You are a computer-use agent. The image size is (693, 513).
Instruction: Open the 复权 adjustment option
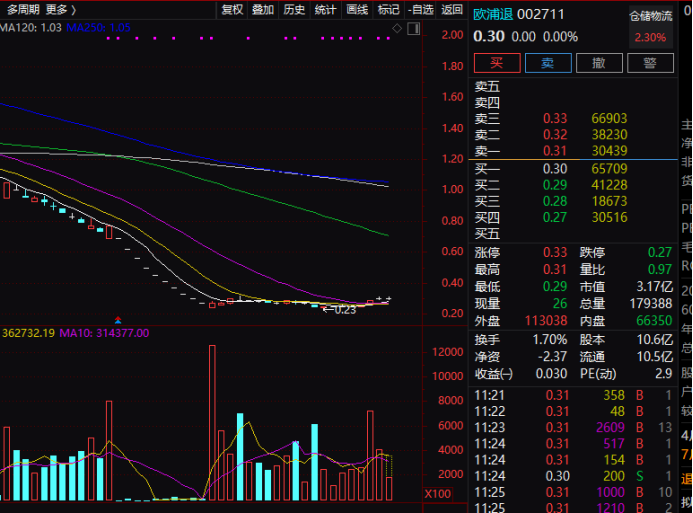[x=232, y=9]
